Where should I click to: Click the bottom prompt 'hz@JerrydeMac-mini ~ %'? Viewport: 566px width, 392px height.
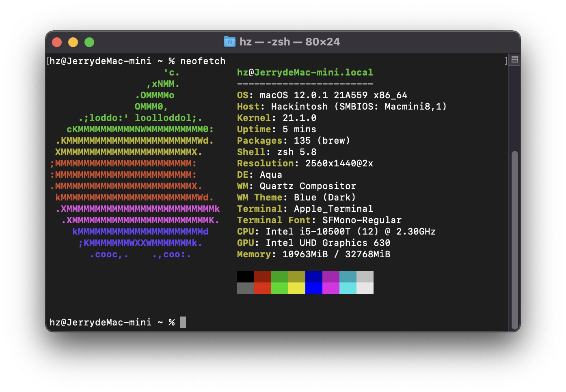pyautogui.click(x=112, y=322)
